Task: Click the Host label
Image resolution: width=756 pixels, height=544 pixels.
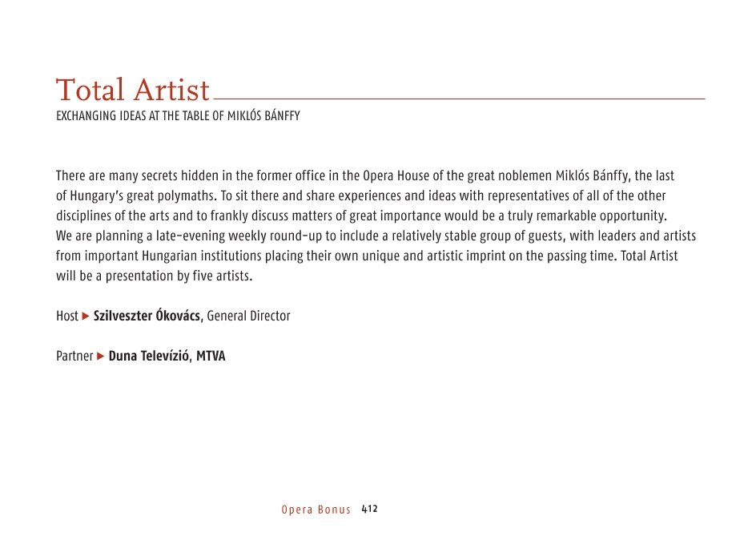Action: coord(67,316)
